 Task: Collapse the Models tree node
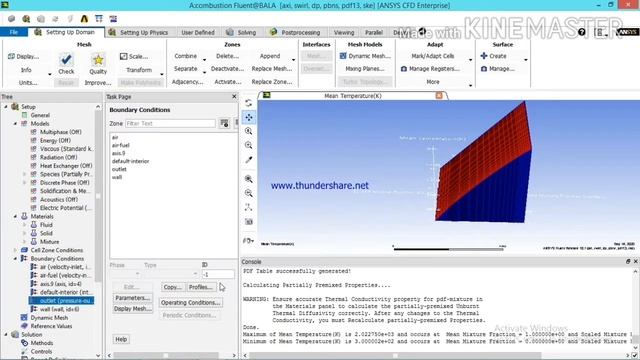pos(16,123)
